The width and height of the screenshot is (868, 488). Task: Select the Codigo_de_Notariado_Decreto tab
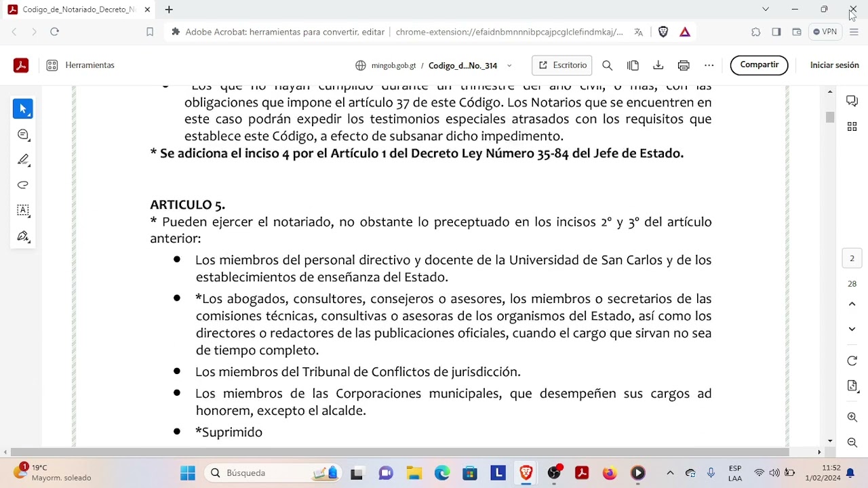coord(80,9)
